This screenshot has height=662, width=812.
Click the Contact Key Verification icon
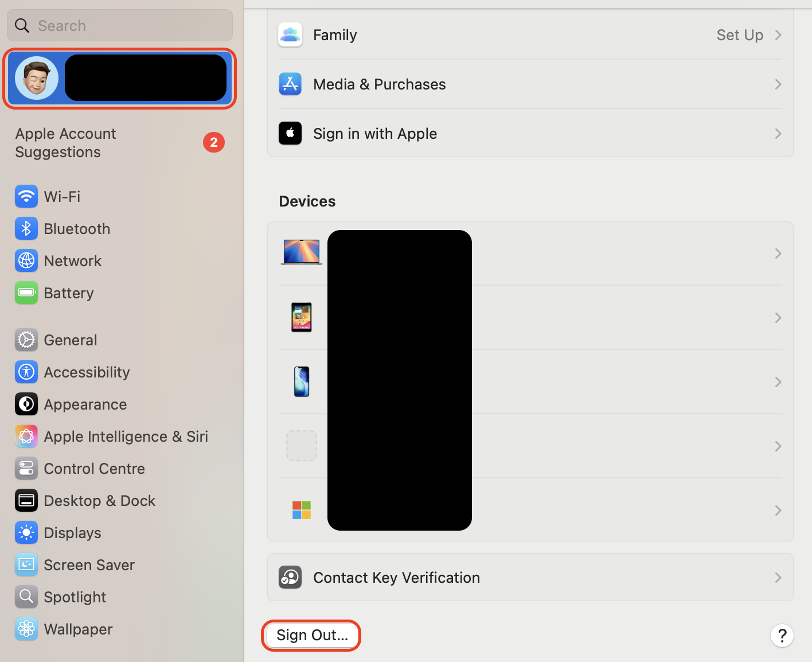(290, 577)
